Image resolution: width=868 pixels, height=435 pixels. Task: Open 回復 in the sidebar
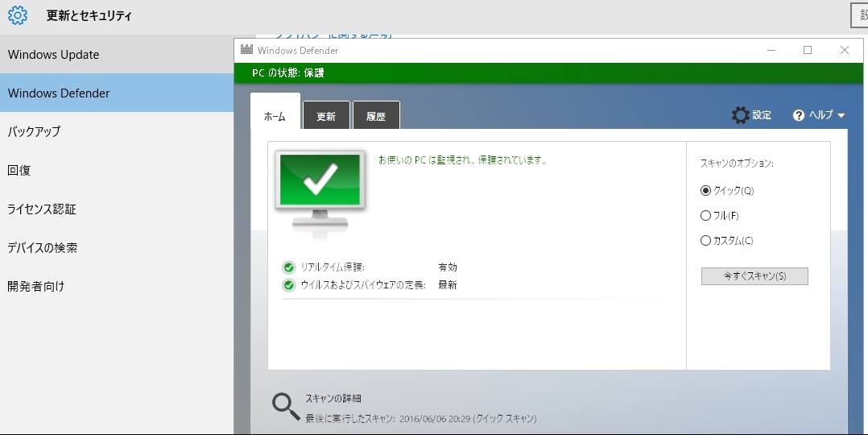coord(116,171)
